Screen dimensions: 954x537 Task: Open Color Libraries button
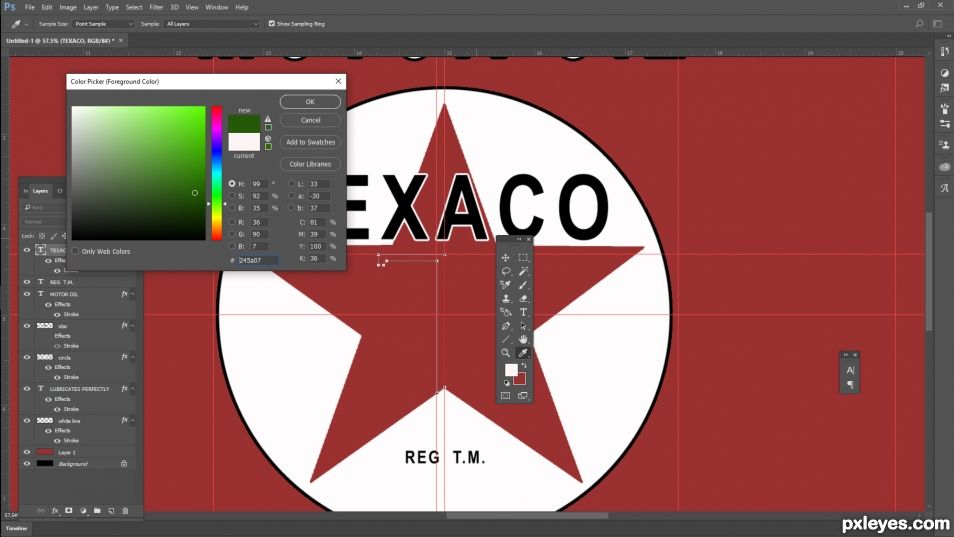pos(310,164)
